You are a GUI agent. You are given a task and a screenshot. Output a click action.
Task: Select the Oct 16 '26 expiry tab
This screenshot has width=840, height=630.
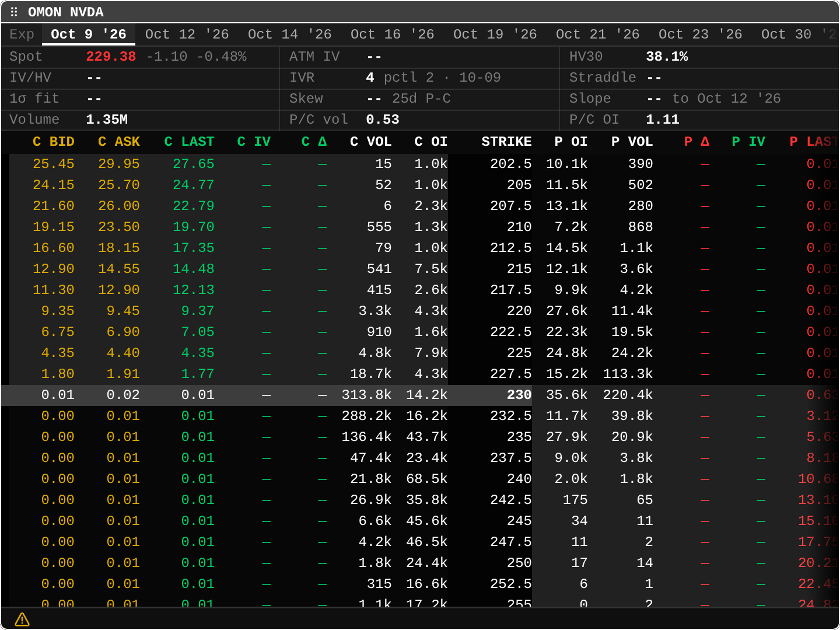coord(392,34)
